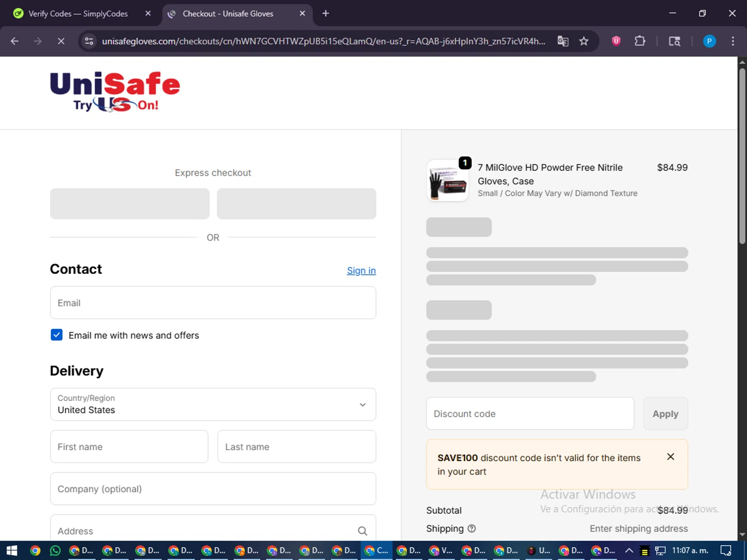The height and width of the screenshot is (560, 747).
Task: Click the translate page icon
Action: pyautogui.click(x=563, y=41)
